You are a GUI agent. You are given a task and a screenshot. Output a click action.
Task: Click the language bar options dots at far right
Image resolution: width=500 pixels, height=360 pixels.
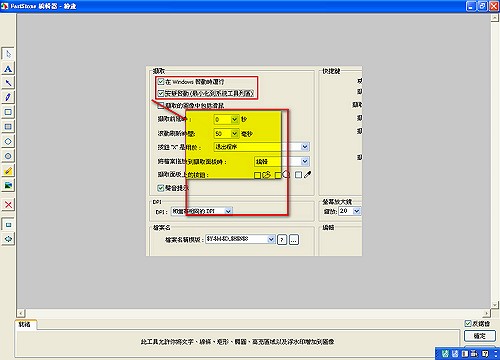point(496,354)
